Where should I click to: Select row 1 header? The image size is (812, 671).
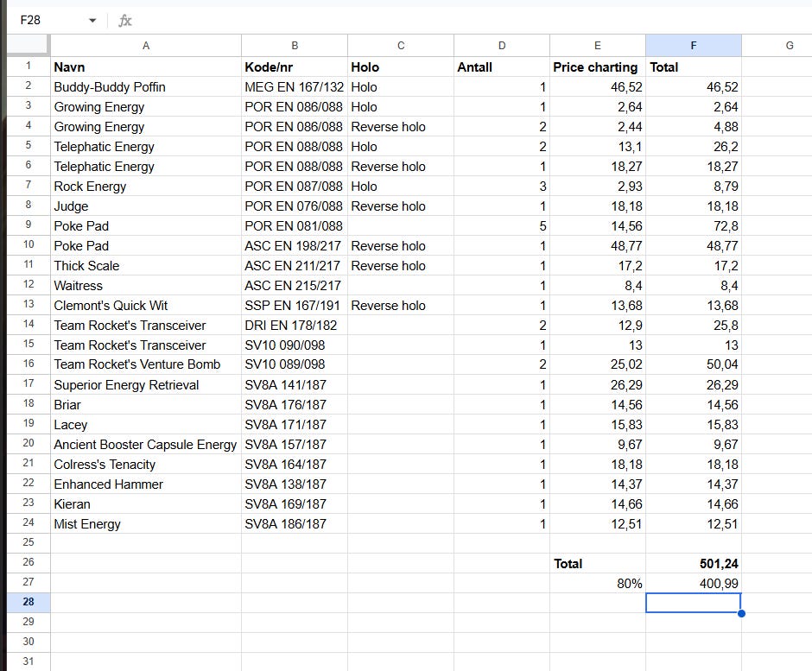[28, 66]
